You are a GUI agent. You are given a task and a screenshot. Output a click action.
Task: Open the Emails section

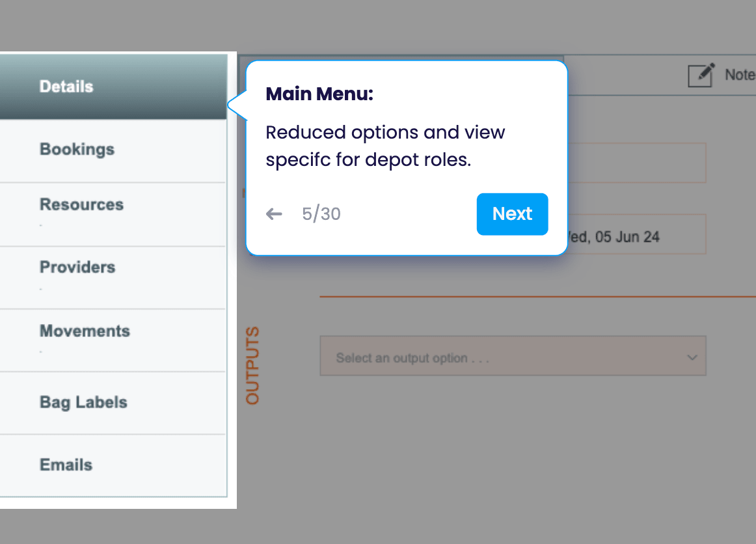[66, 465]
